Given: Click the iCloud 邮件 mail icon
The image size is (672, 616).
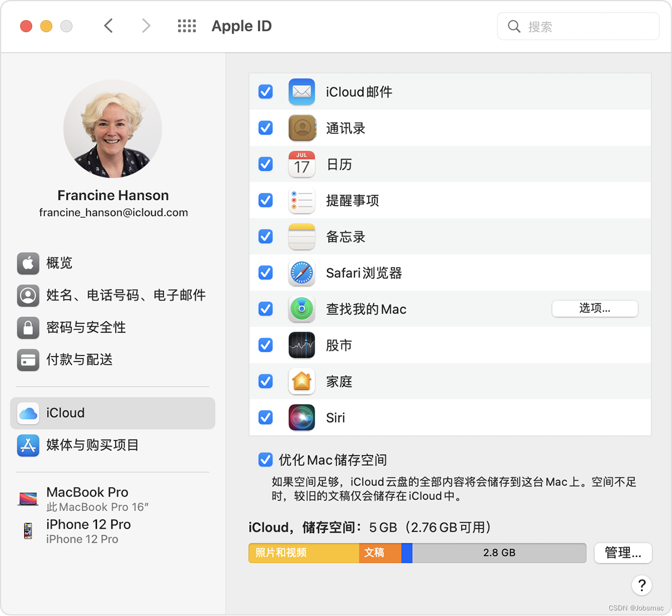Looking at the screenshot, I should 302,92.
